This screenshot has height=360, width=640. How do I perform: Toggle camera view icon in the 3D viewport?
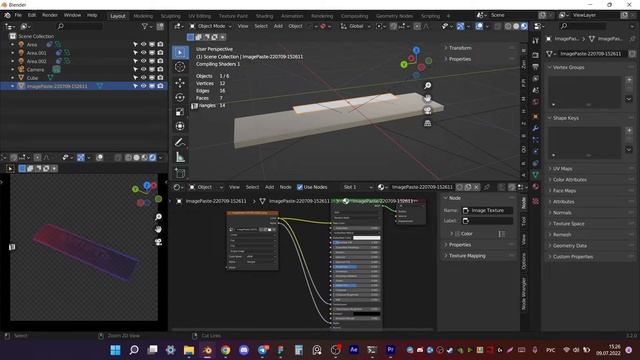pos(427,111)
